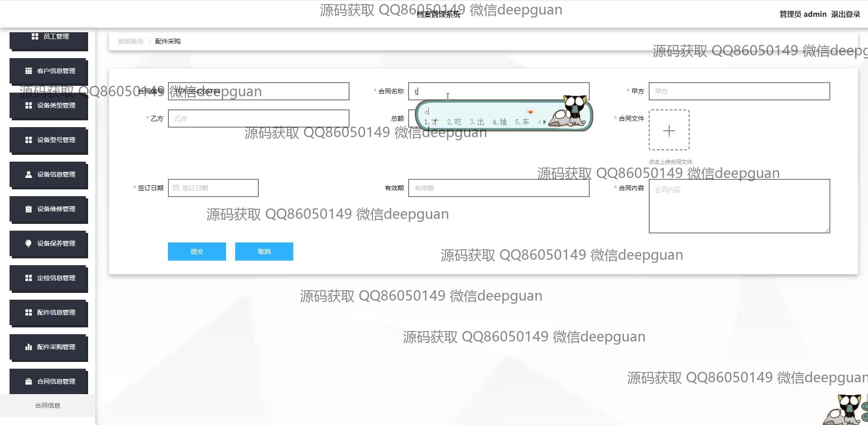Open 客户信息管理 menu

click(x=49, y=71)
